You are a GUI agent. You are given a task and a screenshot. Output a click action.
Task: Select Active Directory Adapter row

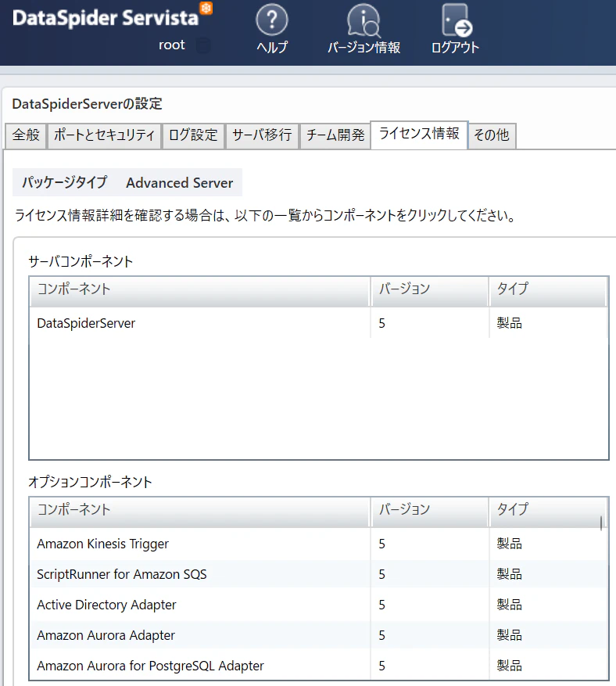coord(319,605)
